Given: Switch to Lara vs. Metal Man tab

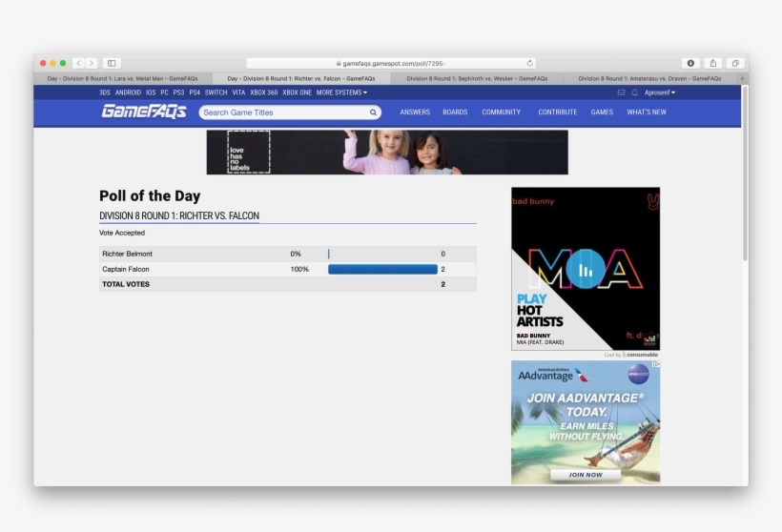Looking at the screenshot, I should pos(122,78).
